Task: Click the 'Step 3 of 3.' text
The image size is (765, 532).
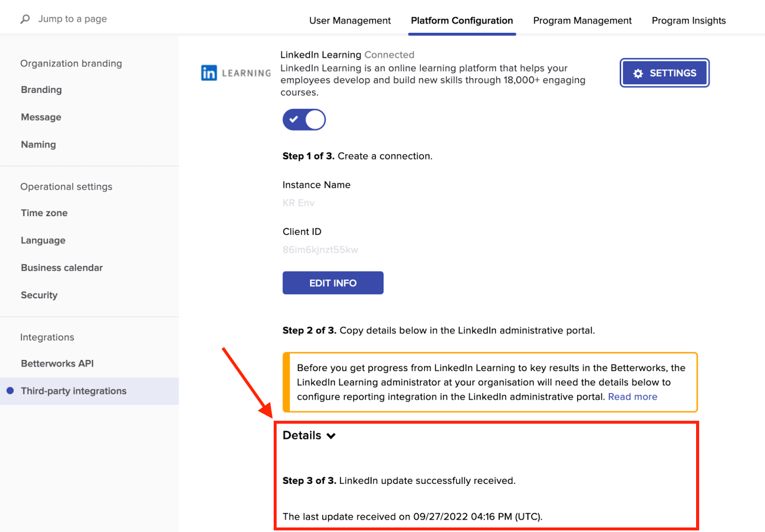Action: pyautogui.click(x=309, y=481)
